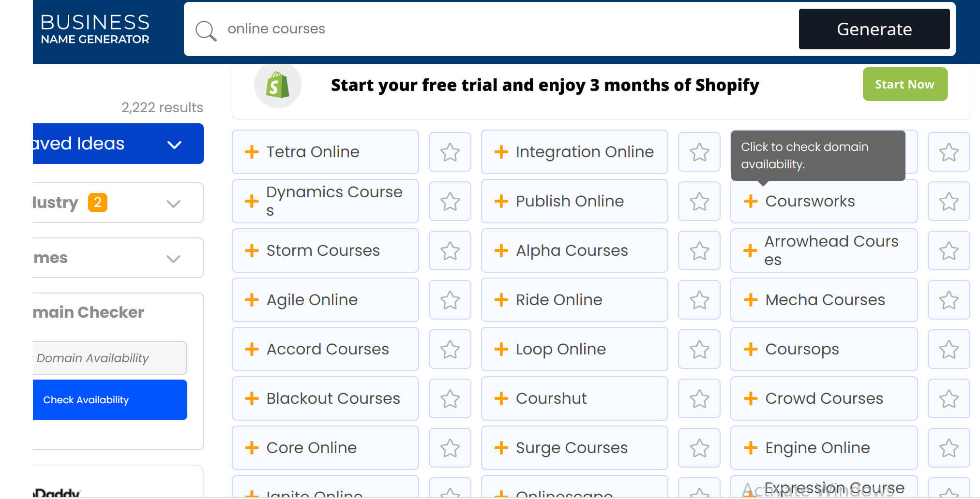Click plus icon beside Publish Online
The width and height of the screenshot is (980, 499).
coord(501,201)
